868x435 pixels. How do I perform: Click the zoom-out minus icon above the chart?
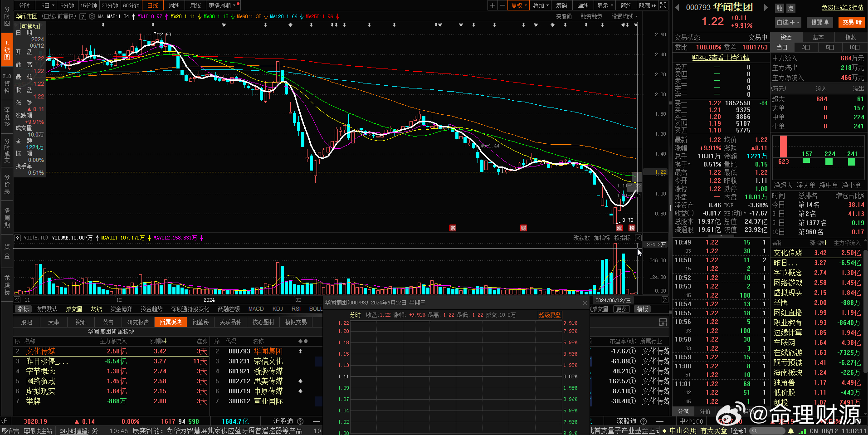(502, 5)
